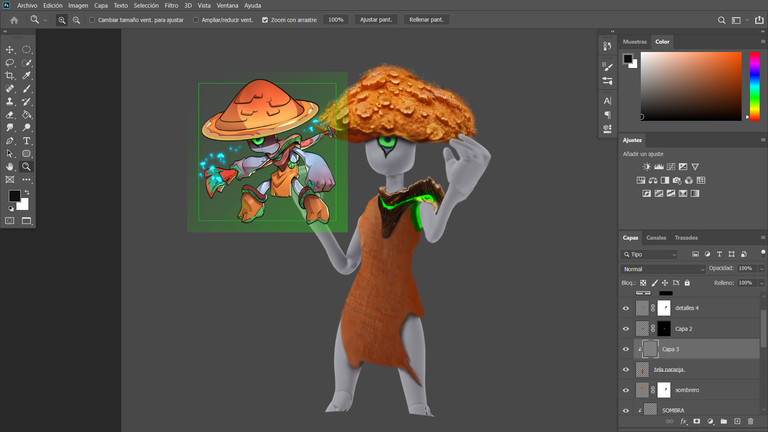This screenshot has width=768, height=432.
Task: Pick a color in the orange field
Action: 691,86
